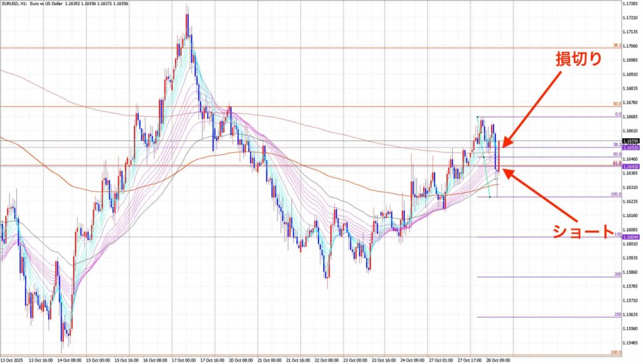The height and width of the screenshot is (364, 643).
Task: Click the ショート short entry annotation text
Action: tap(582, 231)
